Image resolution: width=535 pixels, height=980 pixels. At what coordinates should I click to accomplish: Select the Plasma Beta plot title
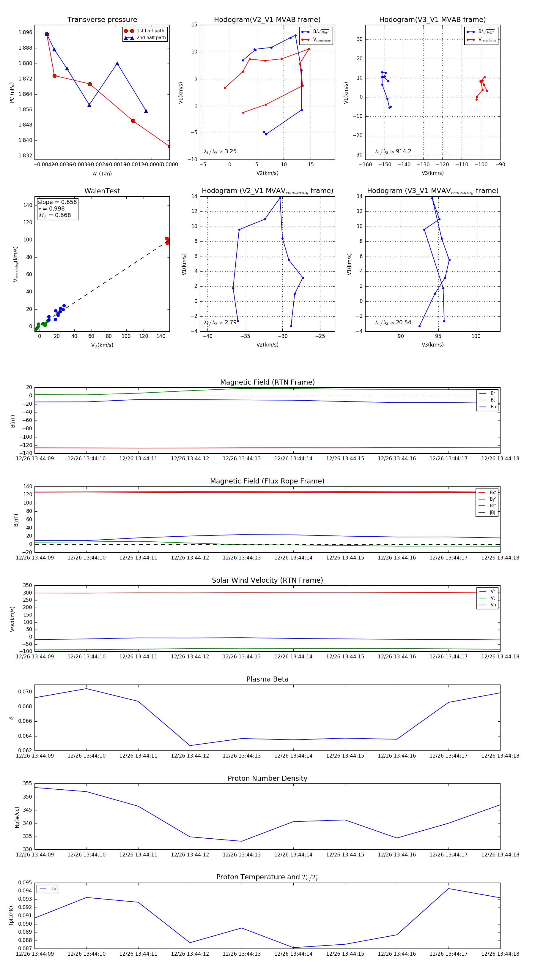click(267, 679)
